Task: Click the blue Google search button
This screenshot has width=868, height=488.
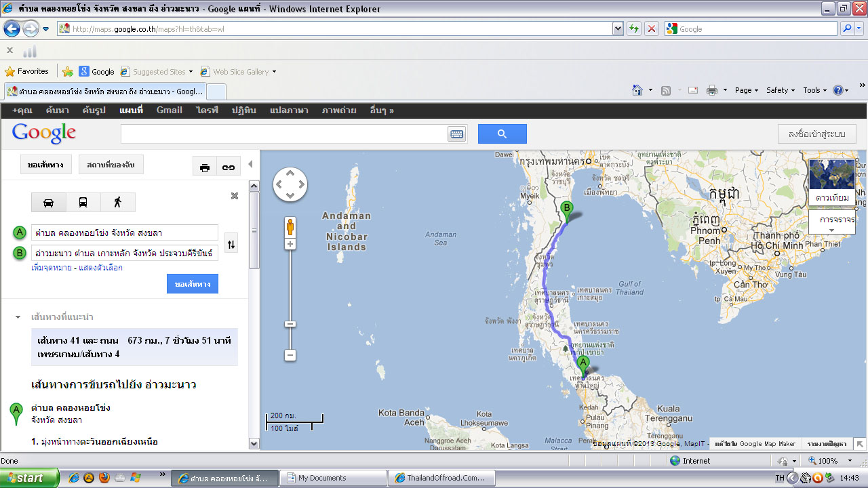Action: (x=502, y=134)
